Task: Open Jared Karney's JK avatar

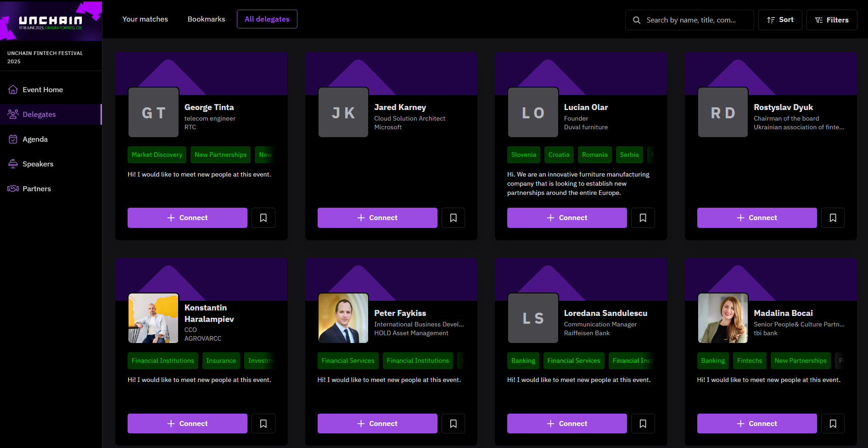Action: tap(343, 112)
